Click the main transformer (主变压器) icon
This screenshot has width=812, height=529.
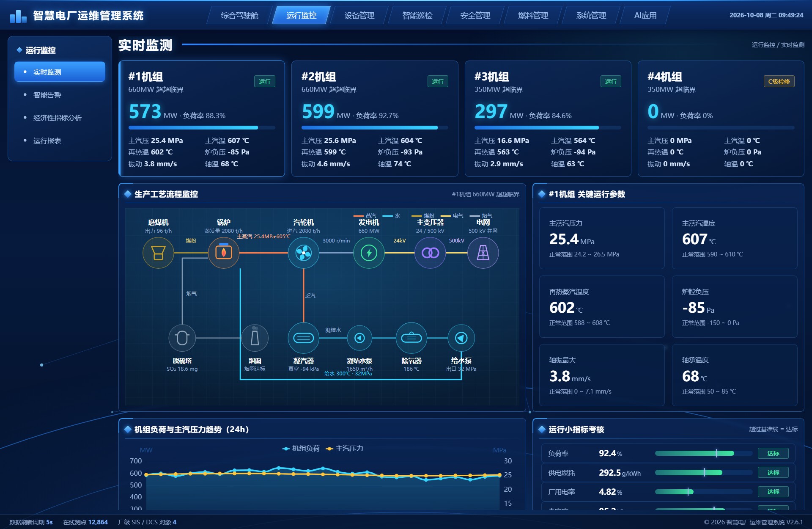[430, 253]
